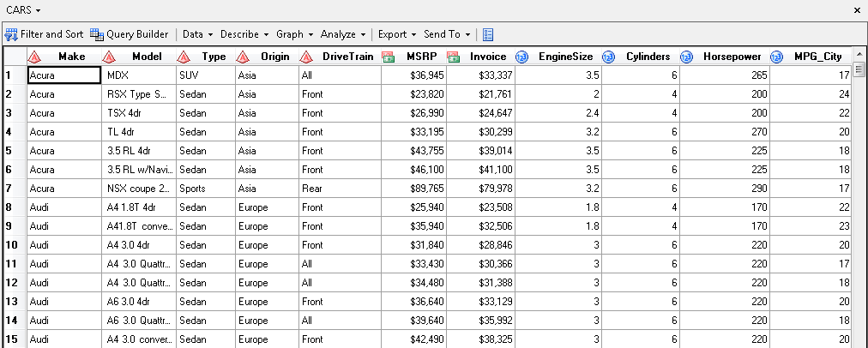Select row header number 8
Image resolution: width=868 pixels, height=348 pixels.
15,207
